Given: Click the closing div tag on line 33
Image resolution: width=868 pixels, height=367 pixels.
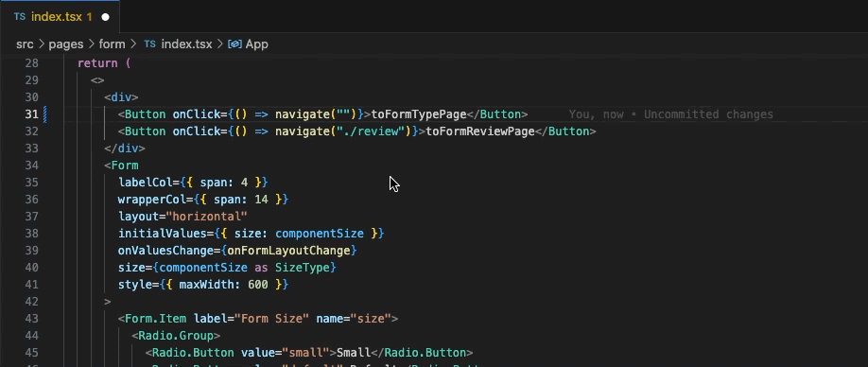Looking at the screenshot, I should pos(125,149).
